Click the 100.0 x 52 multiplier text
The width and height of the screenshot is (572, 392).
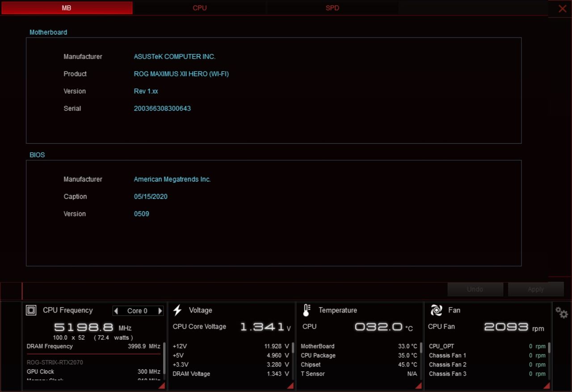point(69,338)
